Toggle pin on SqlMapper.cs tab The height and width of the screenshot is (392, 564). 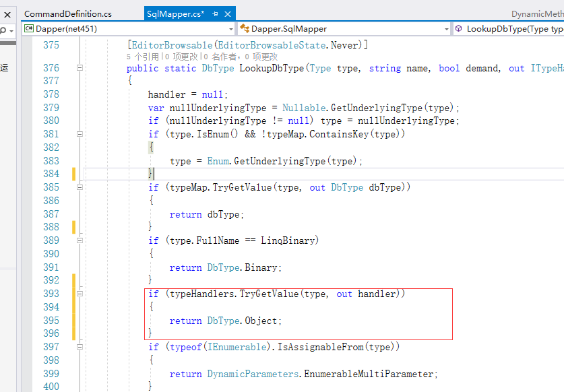point(216,14)
